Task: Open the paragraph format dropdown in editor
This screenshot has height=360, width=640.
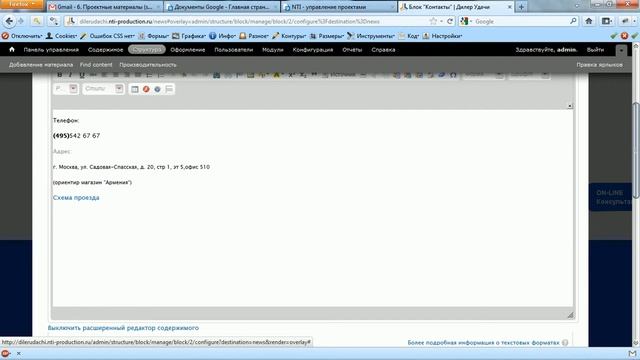Action: [66, 89]
